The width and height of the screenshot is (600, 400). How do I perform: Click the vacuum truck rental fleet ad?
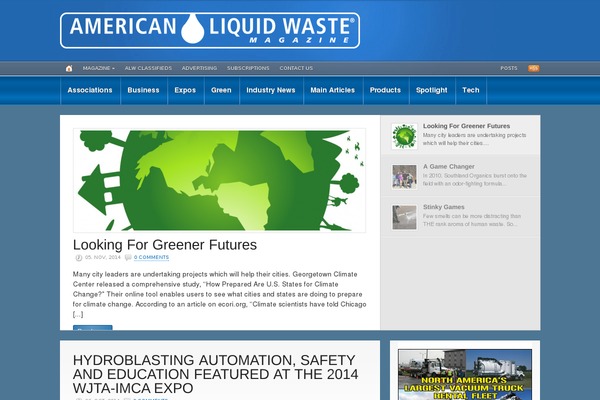click(x=465, y=374)
